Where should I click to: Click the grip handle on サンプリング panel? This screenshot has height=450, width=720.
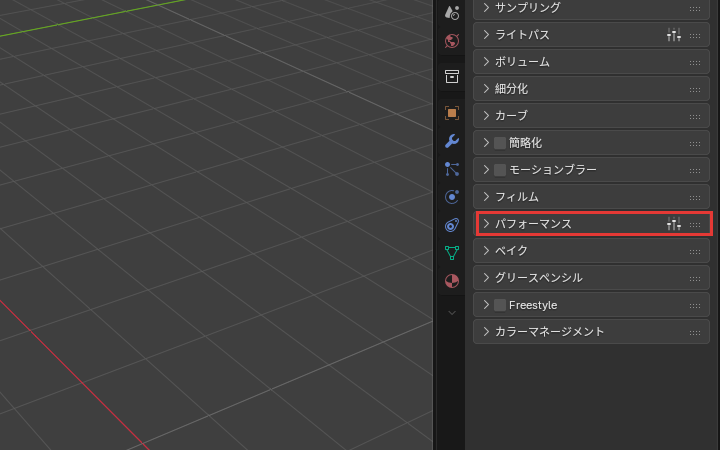pyautogui.click(x=695, y=9)
